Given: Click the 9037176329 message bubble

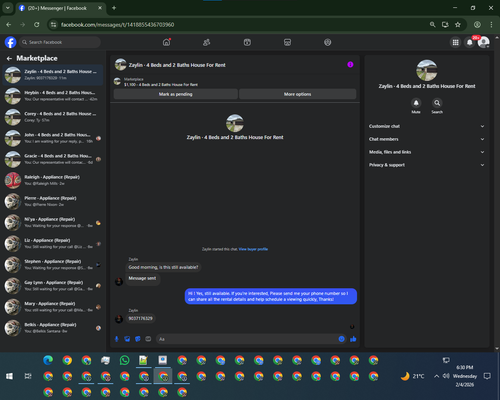Looking at the screenshot, I should click(x=140, y=318).
